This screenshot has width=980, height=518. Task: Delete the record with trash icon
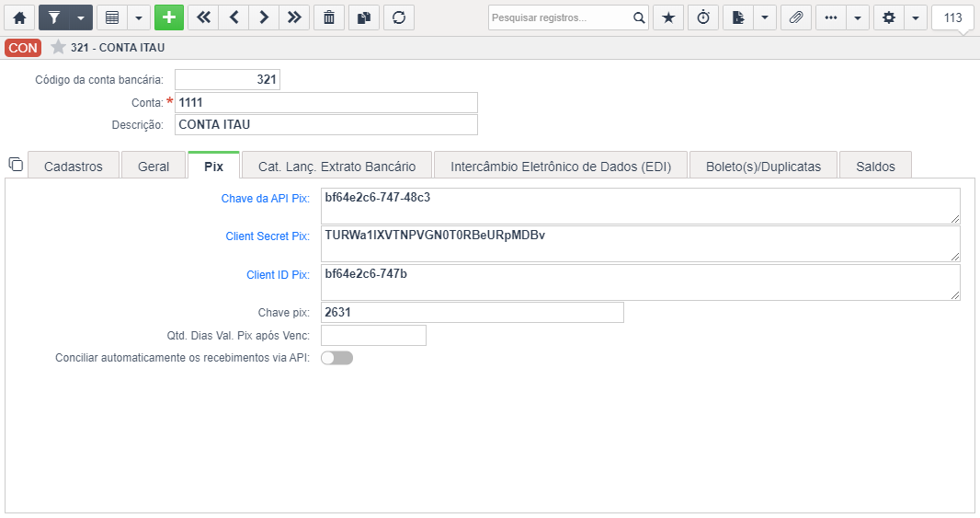point(329,17)
